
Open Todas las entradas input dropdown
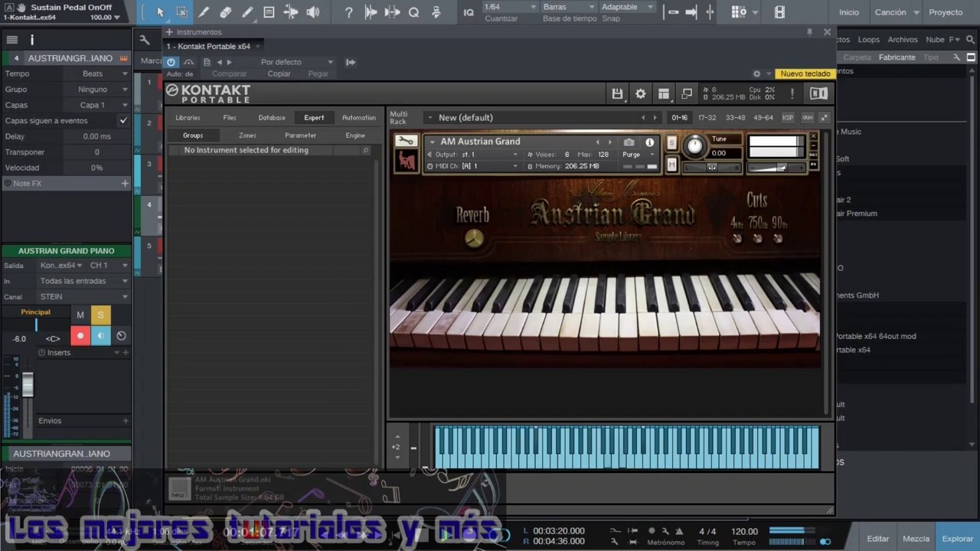[x=83, y=281]
